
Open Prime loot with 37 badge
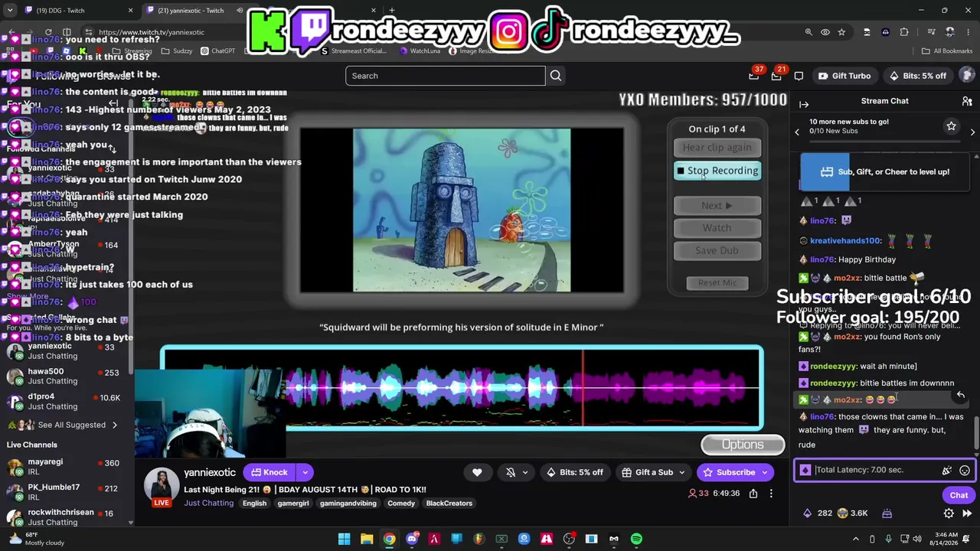(x=755, y=75)
